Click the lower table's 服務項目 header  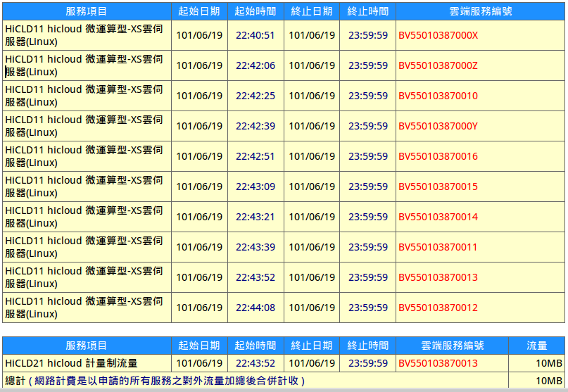click(87, 346)
